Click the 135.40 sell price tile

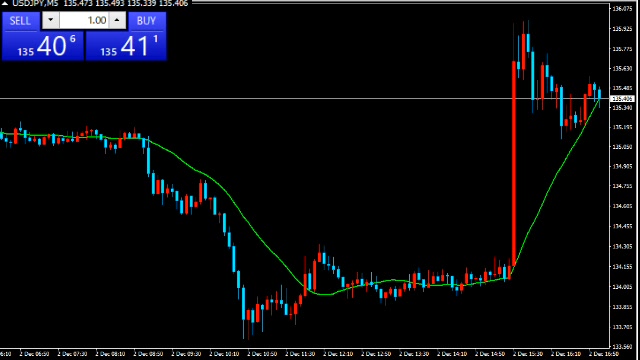[x=43, y=46]
